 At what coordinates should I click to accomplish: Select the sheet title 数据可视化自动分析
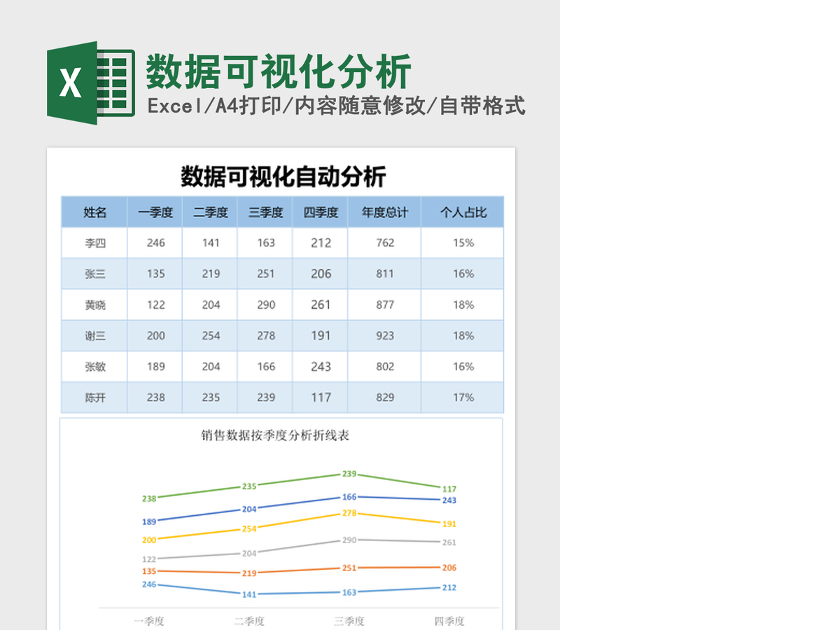(283, 176)
